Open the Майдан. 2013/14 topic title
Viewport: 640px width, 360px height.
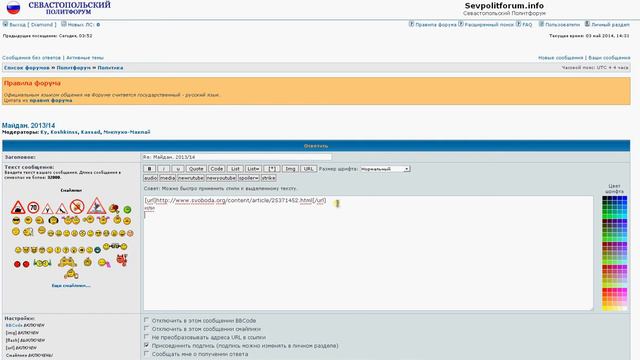point(29,125)
